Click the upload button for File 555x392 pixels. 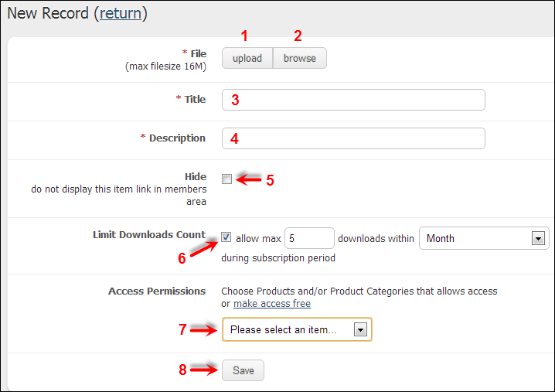click(x=247, y=58)
